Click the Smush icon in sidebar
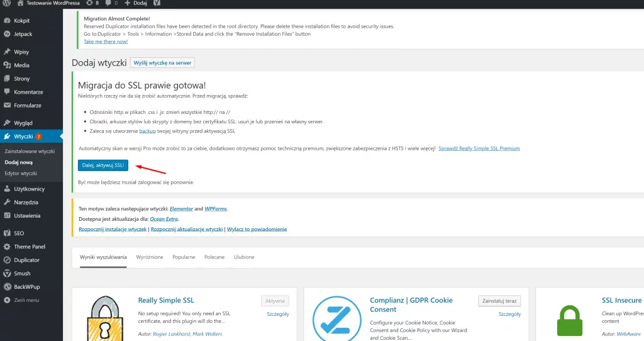644x341 pixels. tap(7, 273)
